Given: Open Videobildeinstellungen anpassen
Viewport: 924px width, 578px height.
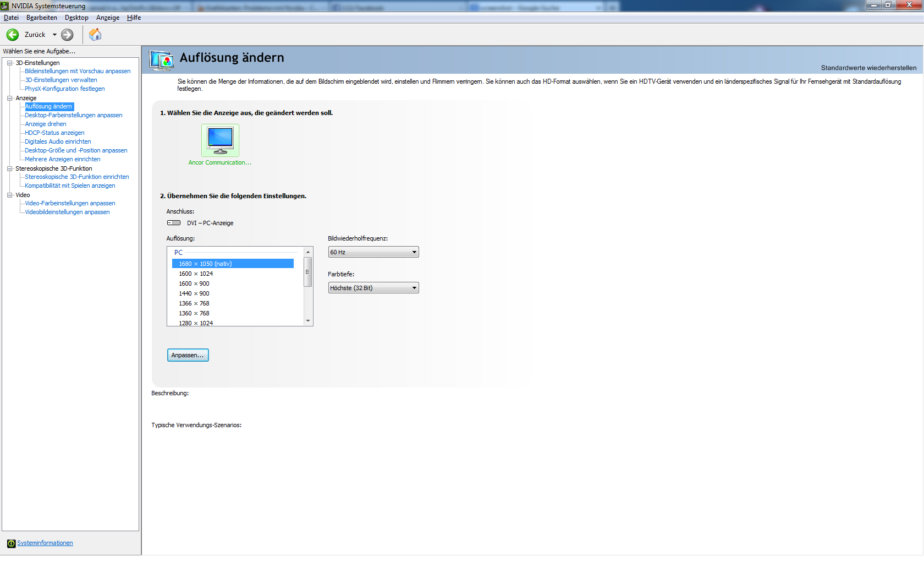Looking at the screenshot, I should click(x=67, y=212).
